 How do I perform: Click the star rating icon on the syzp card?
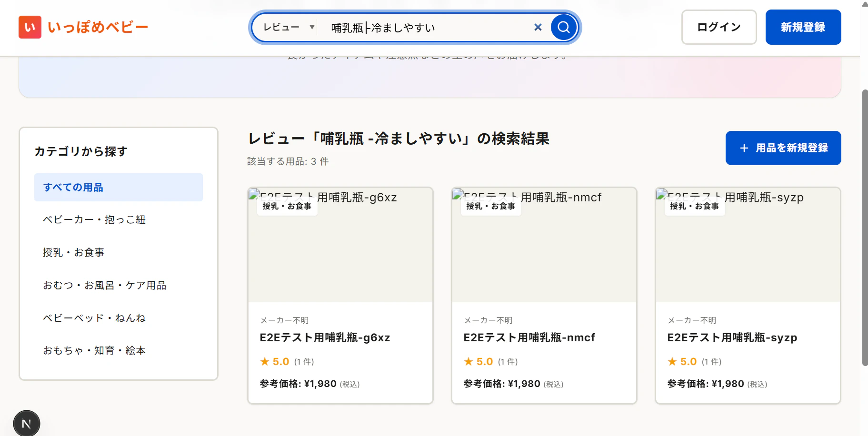672,362
